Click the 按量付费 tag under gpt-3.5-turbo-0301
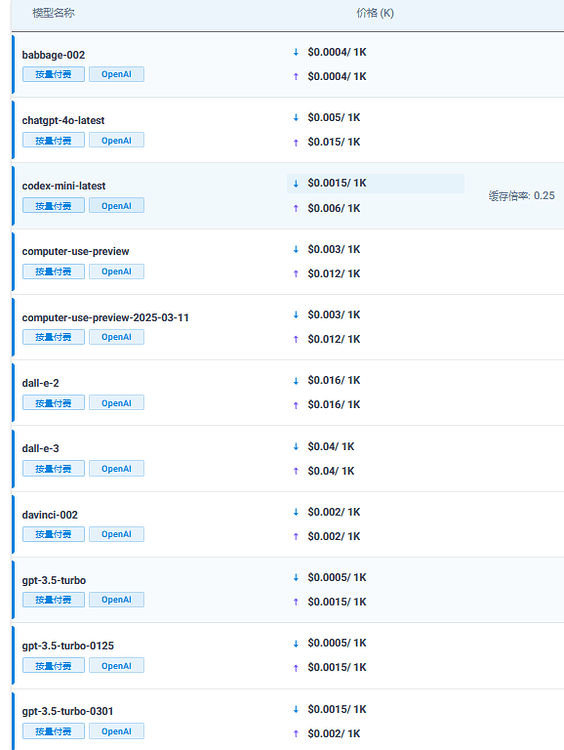564x750 pixels. coord(53,731)
